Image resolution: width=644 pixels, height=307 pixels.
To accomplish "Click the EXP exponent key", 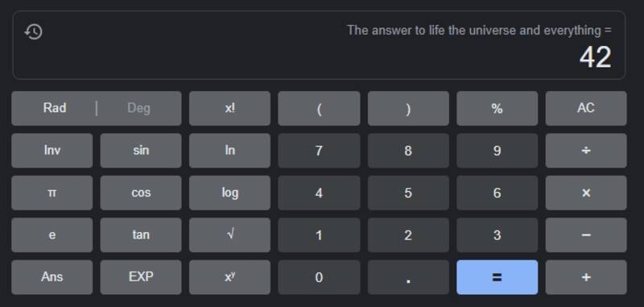I will coord(140,277).
